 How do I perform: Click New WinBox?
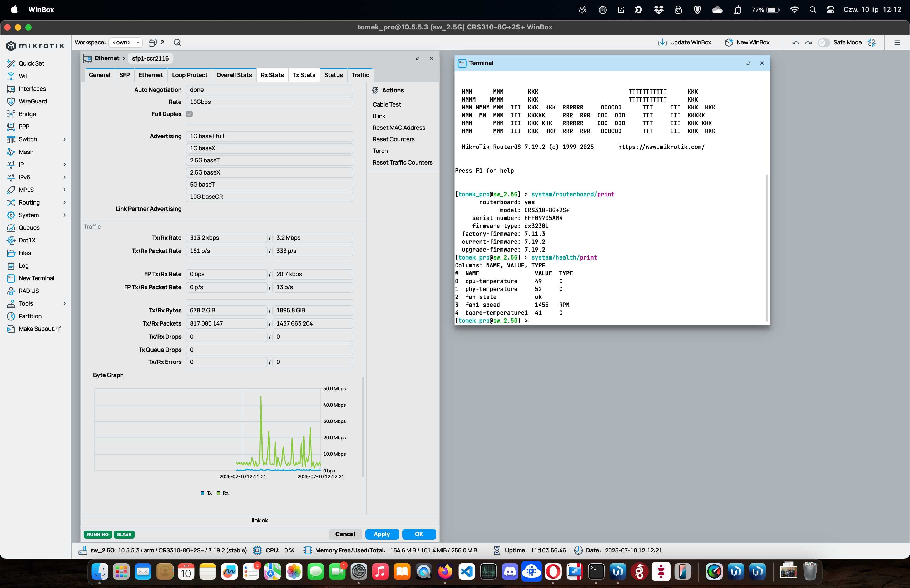(x=747, y=42)
